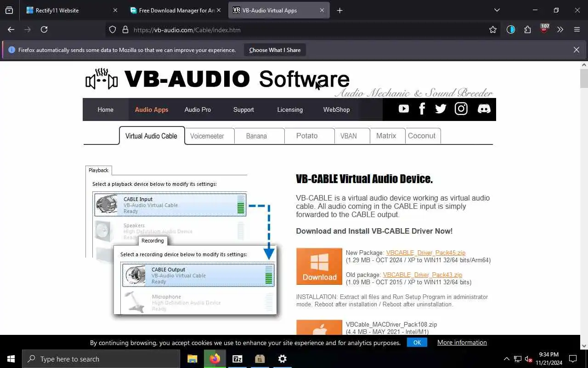
Task: Open the taskbar clock showing 9:34 PM
Action: point(549,359)
